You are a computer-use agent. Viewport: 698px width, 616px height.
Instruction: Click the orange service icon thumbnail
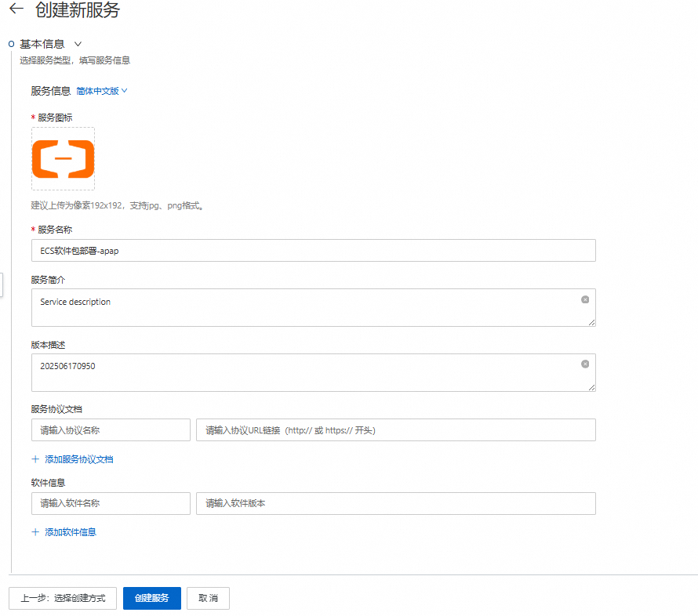64,159
